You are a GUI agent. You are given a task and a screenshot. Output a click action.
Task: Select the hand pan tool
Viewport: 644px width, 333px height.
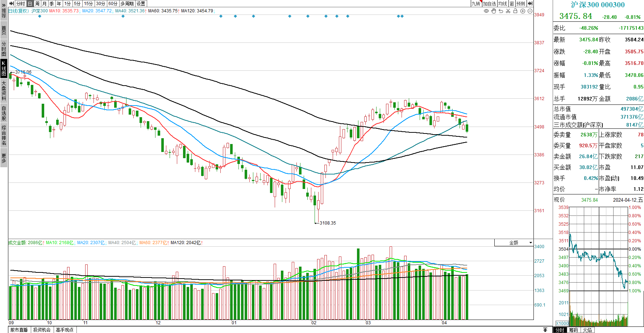point(494,11)
